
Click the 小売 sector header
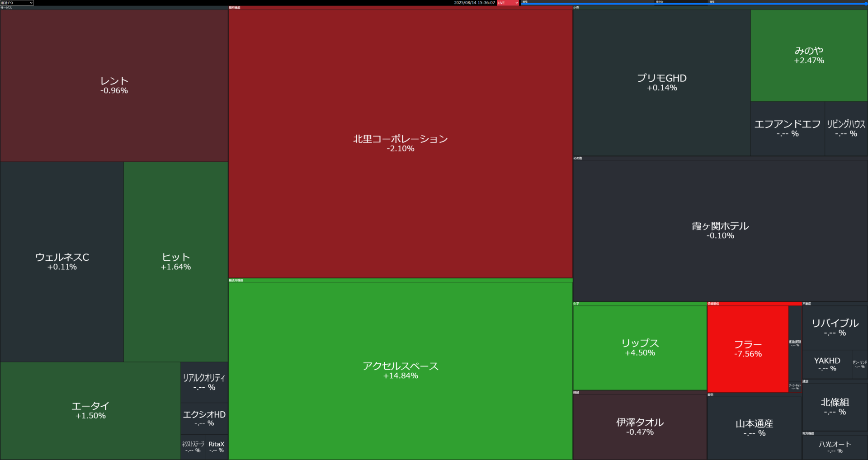(x=720, y=8)
